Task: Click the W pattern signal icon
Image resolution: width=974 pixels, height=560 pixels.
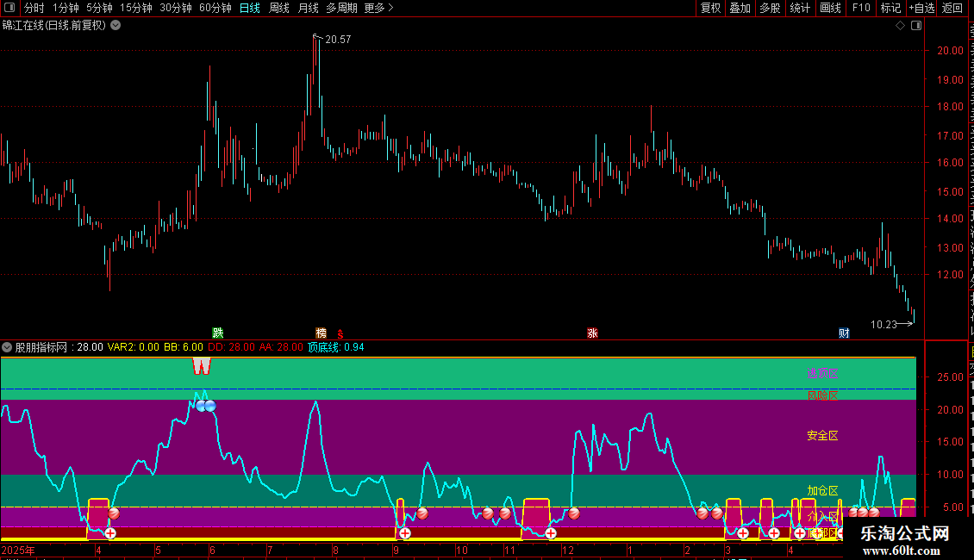Action: [x=201, y=366]
